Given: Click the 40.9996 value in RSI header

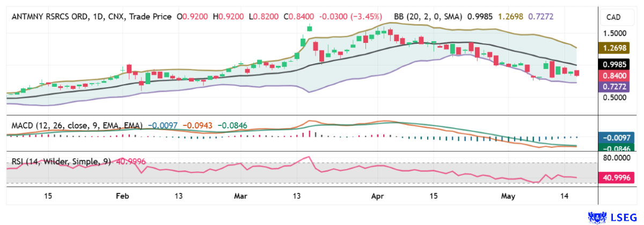Looking at the screenshot, I should (130, 161).
